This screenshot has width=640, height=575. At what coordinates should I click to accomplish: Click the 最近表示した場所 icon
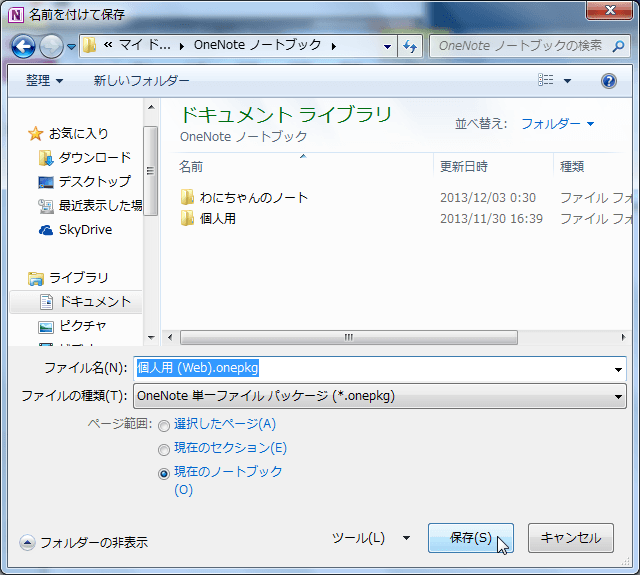coord(46,206)
